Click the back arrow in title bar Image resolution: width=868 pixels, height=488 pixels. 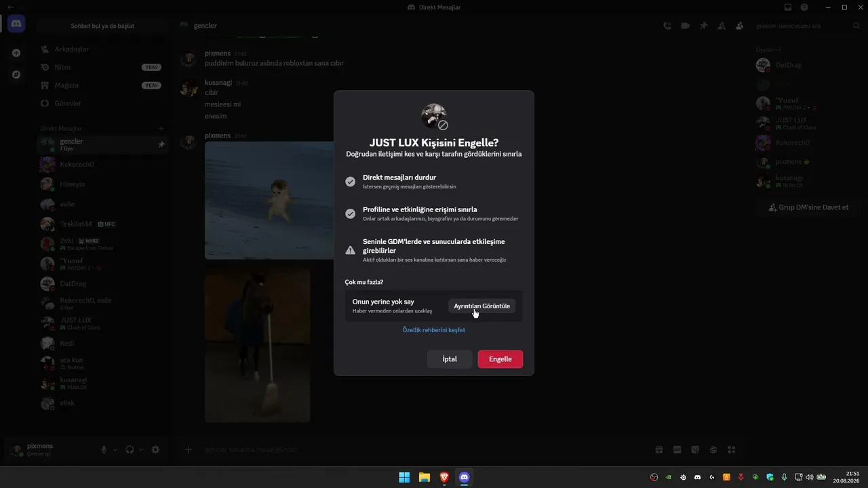[10, 7]
